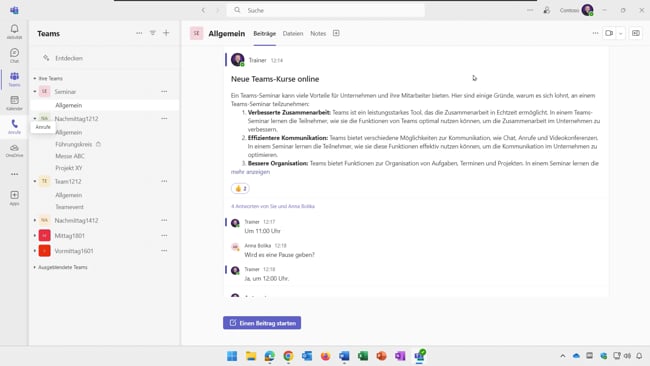Open the 4 Antworten replies link
This screenshot has width=650, height=366.
pyautogui.click(x=273, y=206)
